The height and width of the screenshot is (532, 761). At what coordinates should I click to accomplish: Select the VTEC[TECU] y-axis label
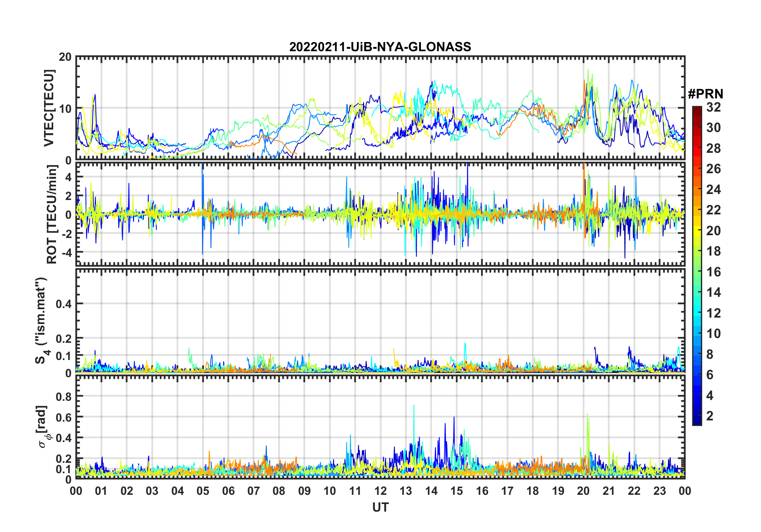click(x=49, y=108)
